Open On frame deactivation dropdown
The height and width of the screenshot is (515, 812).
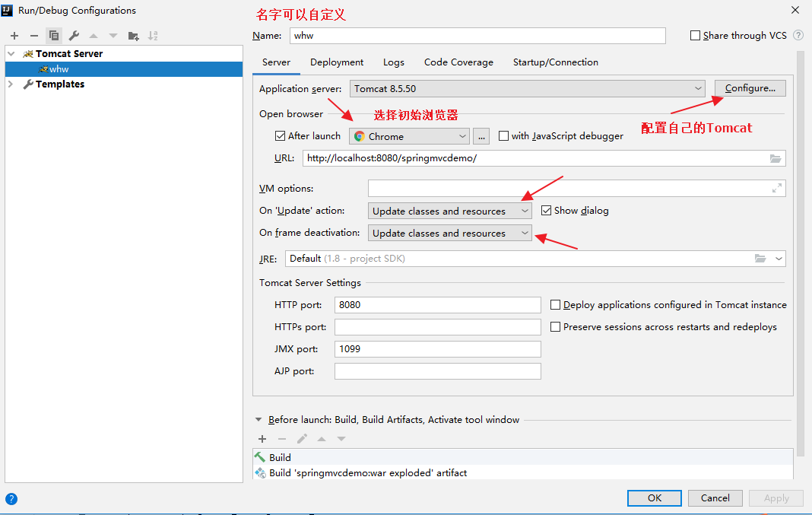[450, 233]
